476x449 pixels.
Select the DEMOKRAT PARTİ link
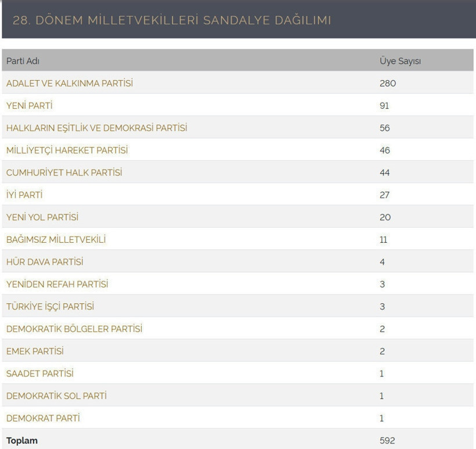click(43, 418)
